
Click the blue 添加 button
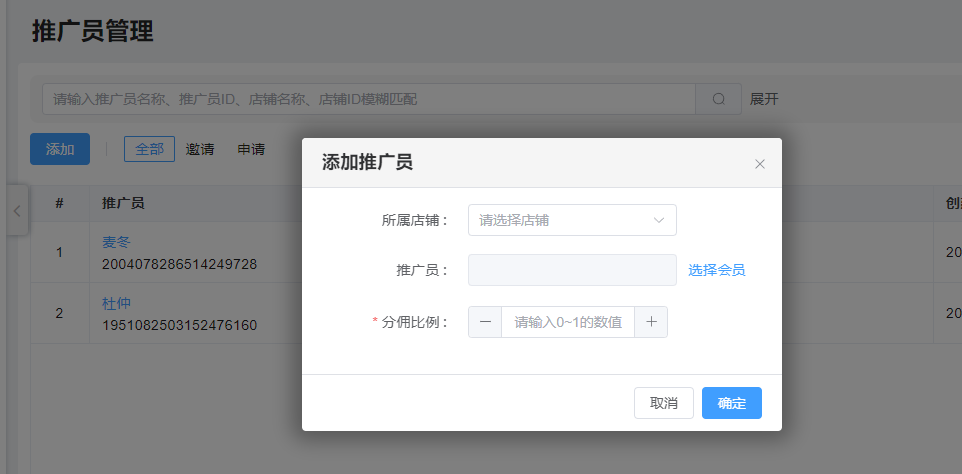pyautogui.click(x=60, y=149)
